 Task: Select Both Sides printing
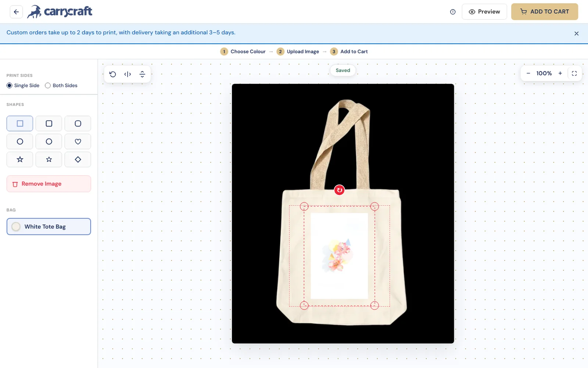click(61, 85)
